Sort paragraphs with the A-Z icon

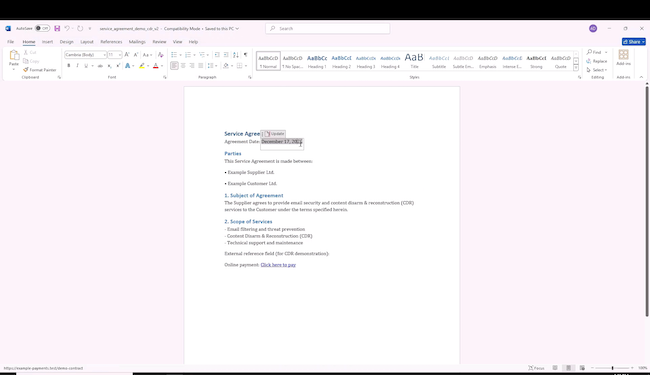(x=236, y=55)
